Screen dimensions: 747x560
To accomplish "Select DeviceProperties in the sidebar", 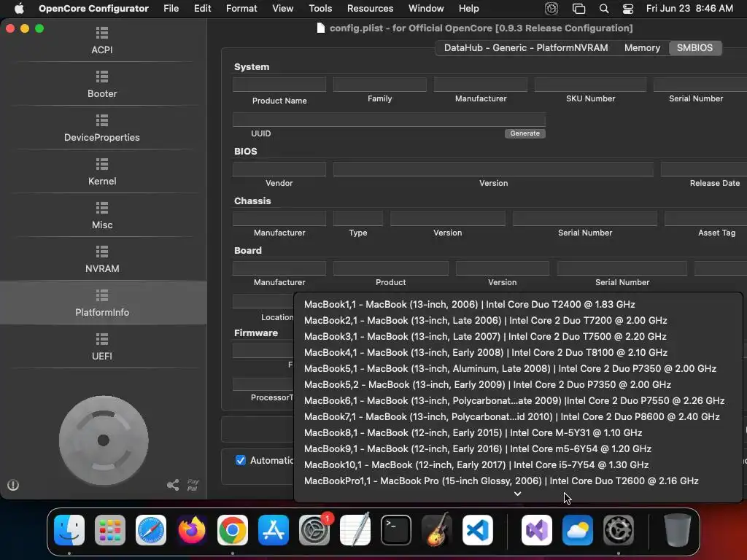I will coord(102,128).
